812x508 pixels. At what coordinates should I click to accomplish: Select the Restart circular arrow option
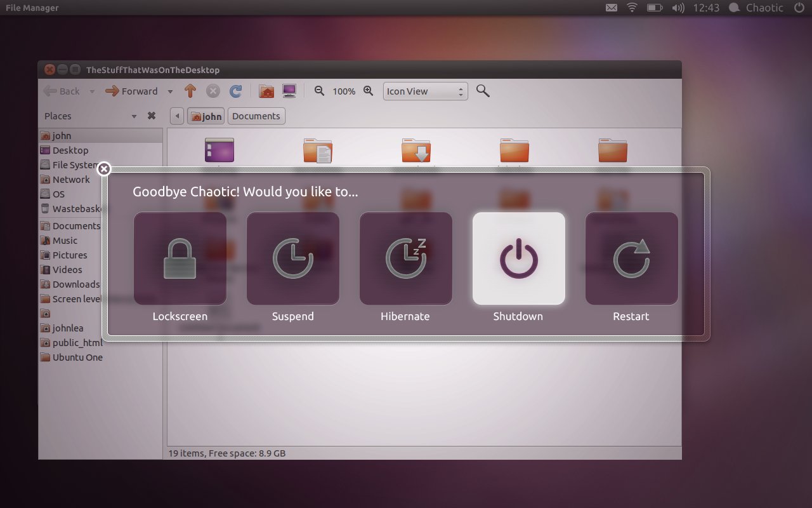point(632,258)
